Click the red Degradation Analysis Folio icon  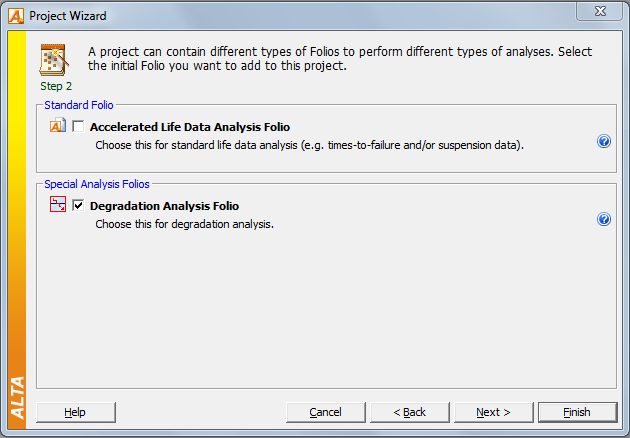pos(58,204)
